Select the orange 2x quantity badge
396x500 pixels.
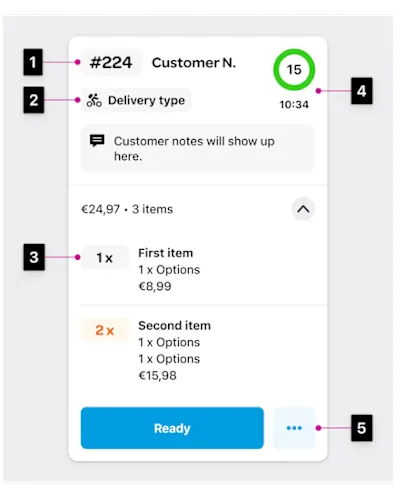pyautogui.click(x=105, y=330)
